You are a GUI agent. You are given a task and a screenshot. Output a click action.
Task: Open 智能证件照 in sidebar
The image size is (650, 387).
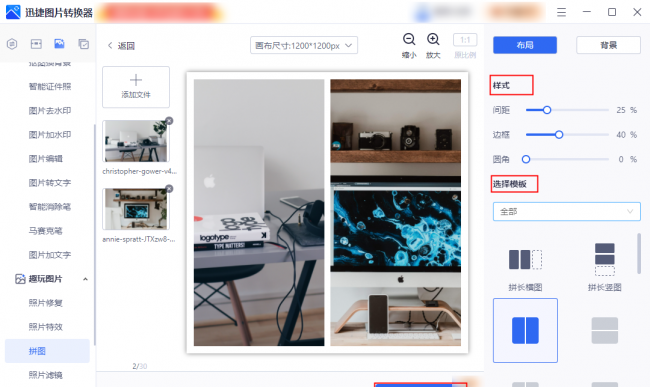click(x=50, y=86)
